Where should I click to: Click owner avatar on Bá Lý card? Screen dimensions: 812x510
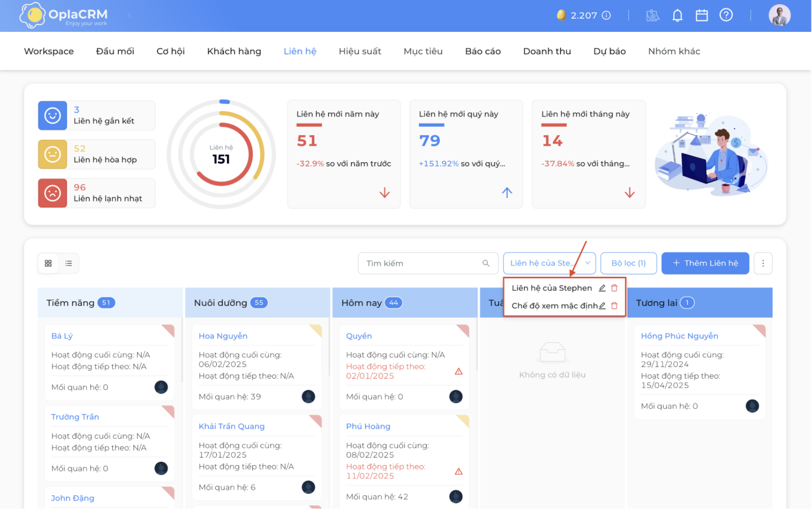pyautogui.click(x=161, y=387)
